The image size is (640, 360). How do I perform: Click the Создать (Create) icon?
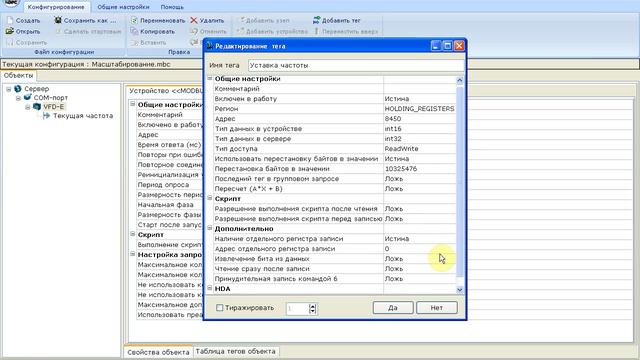tap(10, 20)
